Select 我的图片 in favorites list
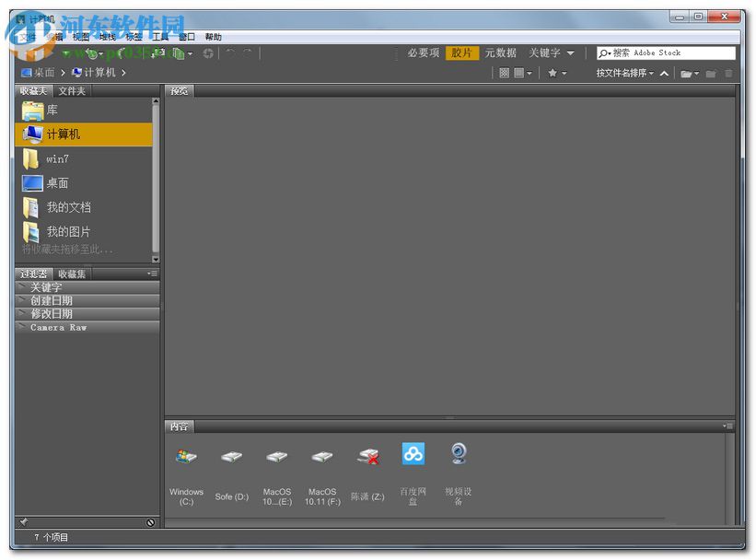 (68, 232)
